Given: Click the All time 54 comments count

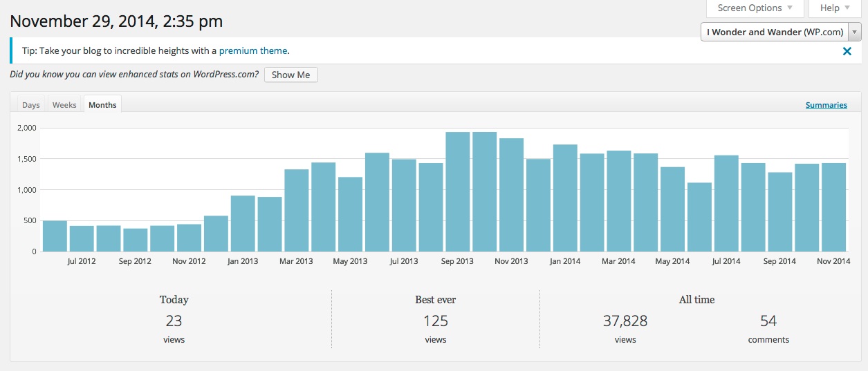Looking at the screenshot, I should click(x=768, y=321).
